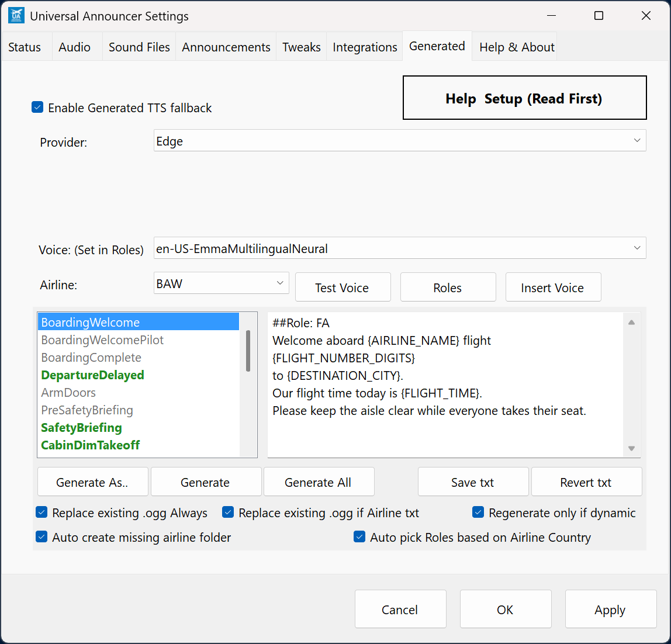Select BoardingComplete announcement
Viewport: 671px width, 644px height.
(x=139, y=357)
